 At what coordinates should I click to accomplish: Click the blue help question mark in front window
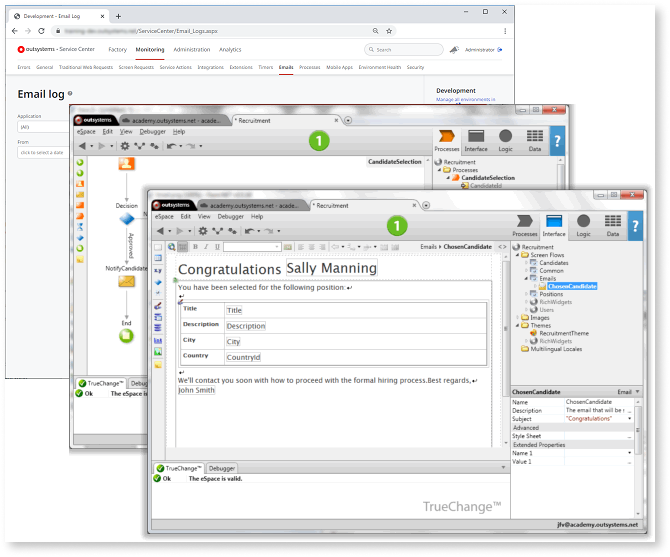point(635,226)
